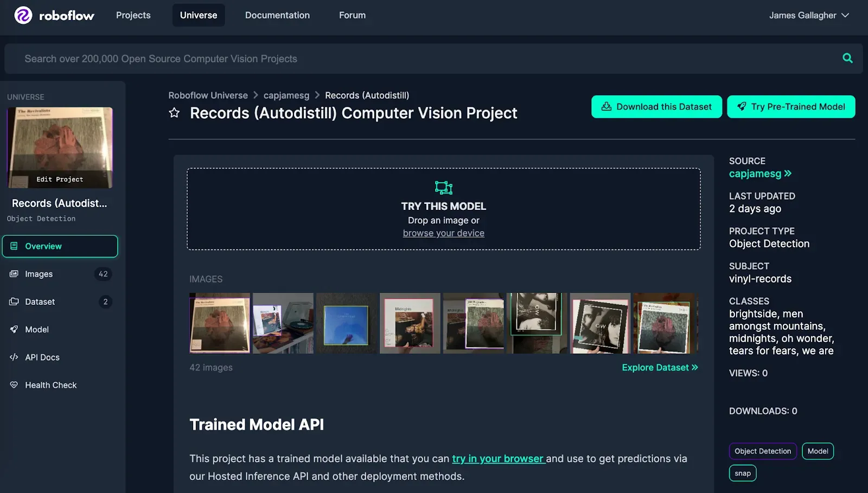Click the '2 days ago' last updated value
868x493 pixels.
click(755, 209)
